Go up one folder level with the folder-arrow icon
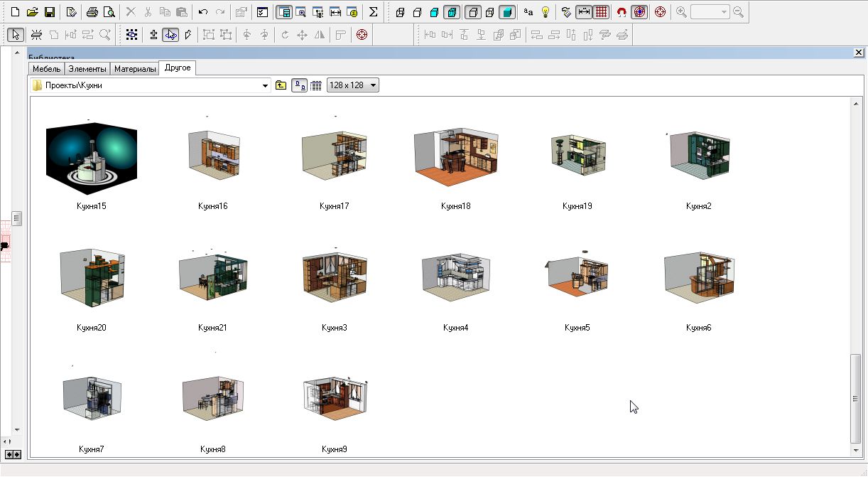 [281, 85]
